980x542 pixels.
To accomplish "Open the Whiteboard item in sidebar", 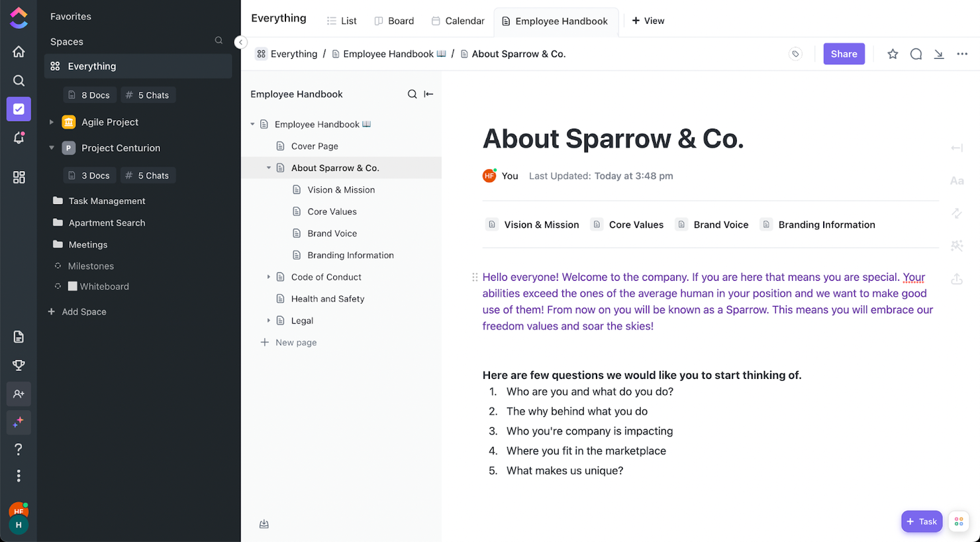I will (x=98, y=286).
